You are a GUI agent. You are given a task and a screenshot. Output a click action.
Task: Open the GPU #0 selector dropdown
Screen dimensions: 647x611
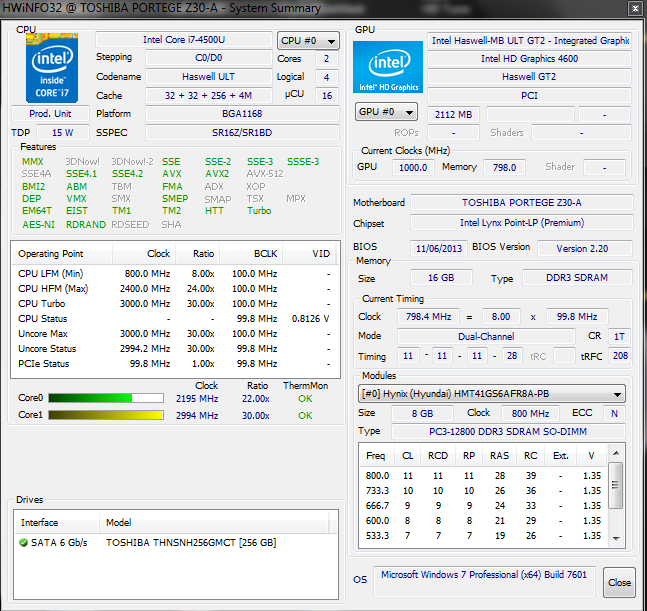point(386,112)
